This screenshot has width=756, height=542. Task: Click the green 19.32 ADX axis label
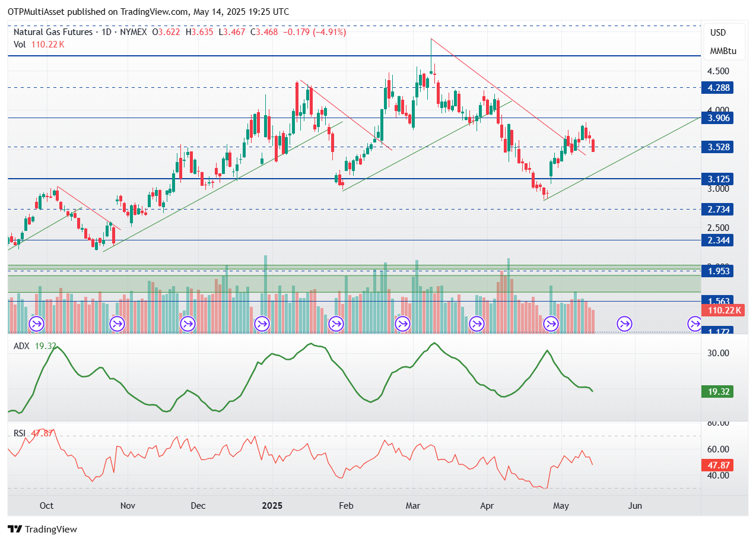718,392
